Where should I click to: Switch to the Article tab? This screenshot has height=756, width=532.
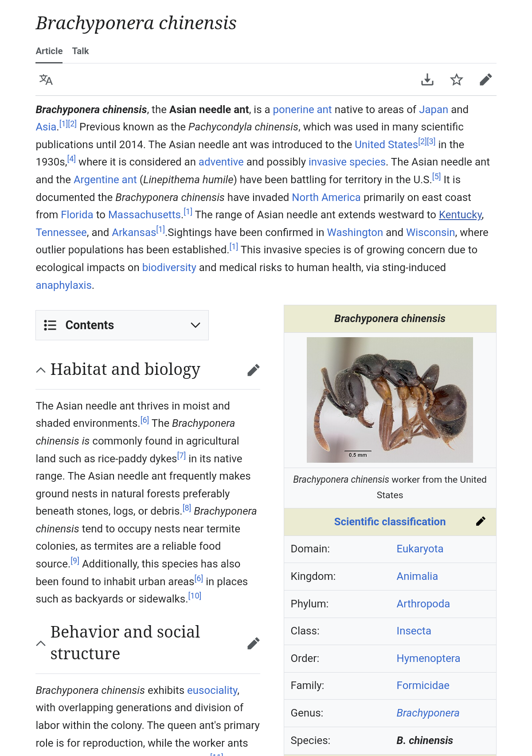pyautogui.click(x=49, y=51)
